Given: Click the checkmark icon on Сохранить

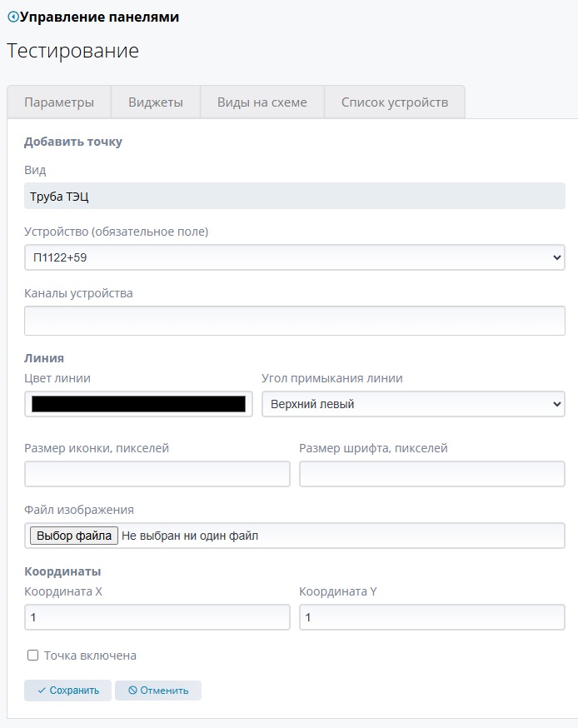Looking at the screenshot, I should (x=42, y=691).
